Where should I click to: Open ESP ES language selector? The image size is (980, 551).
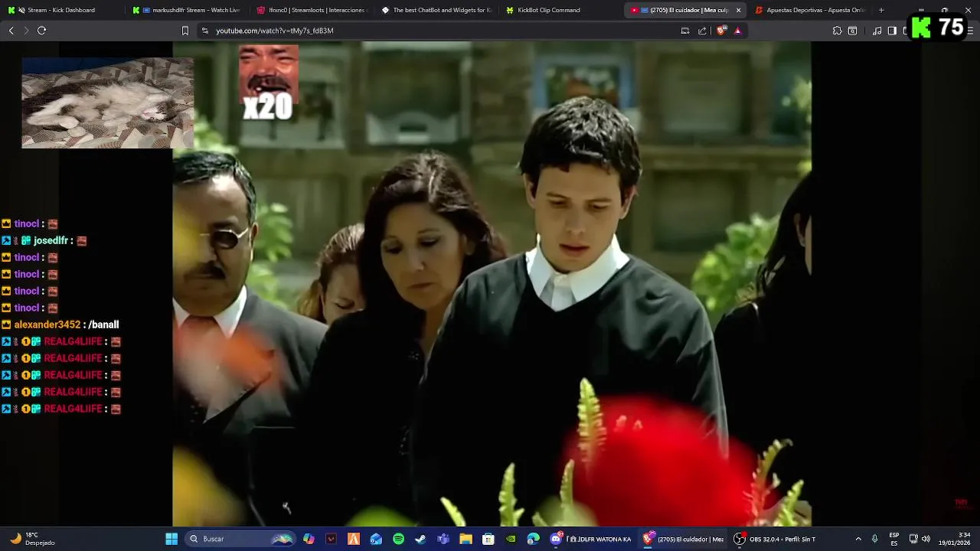[x=894, y=539]
